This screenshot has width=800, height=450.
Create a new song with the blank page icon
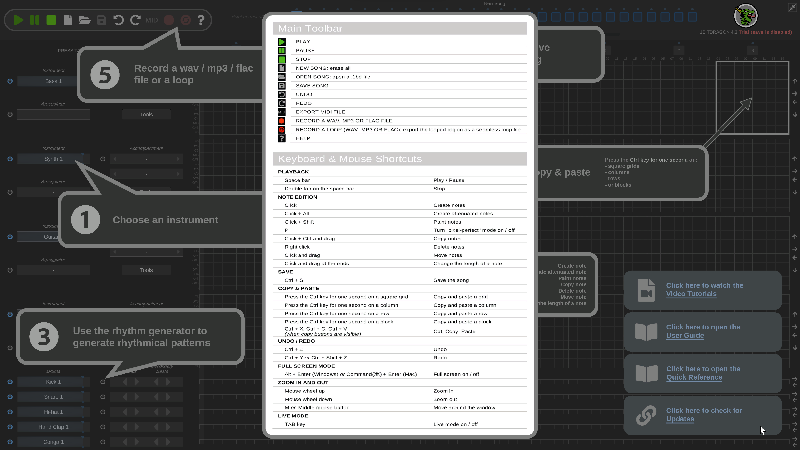click(x=69, y=20)
